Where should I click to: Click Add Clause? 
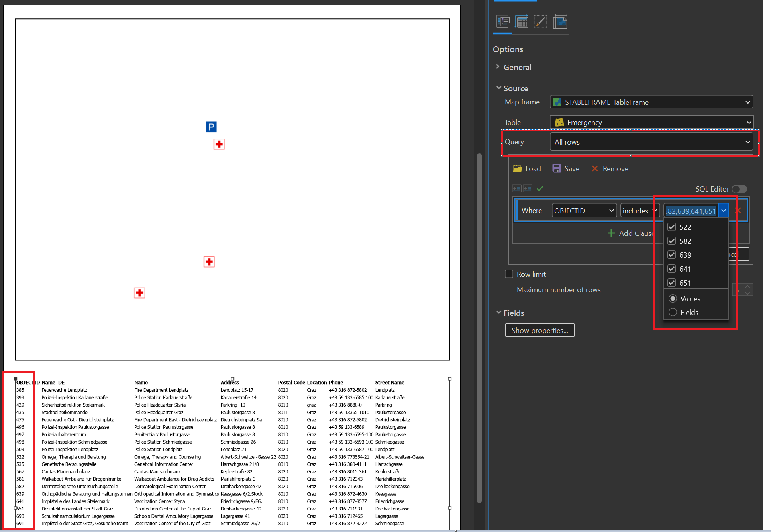pyautogui.click(x=630, y=233)
